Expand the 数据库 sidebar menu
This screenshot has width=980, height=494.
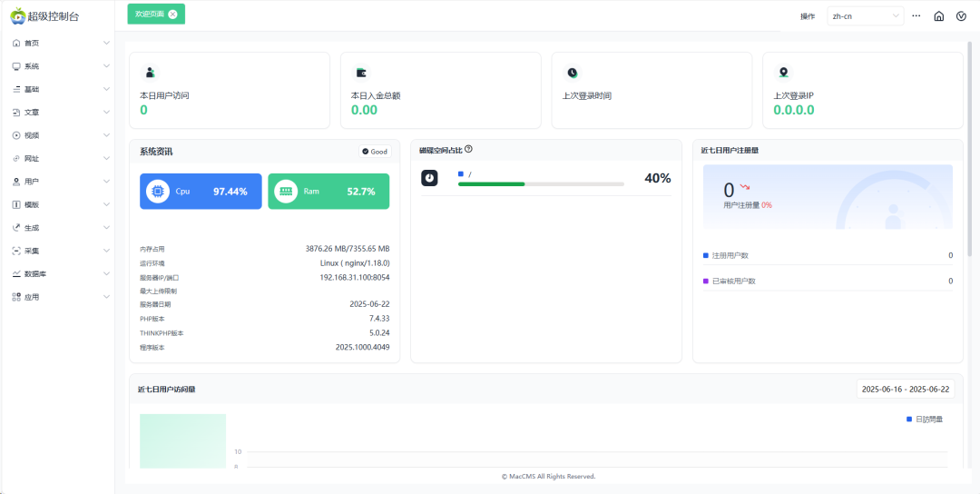point(60,273)
